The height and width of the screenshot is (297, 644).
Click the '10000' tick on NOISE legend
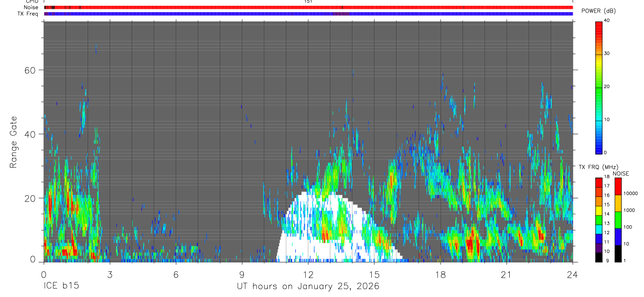[631, 194]
